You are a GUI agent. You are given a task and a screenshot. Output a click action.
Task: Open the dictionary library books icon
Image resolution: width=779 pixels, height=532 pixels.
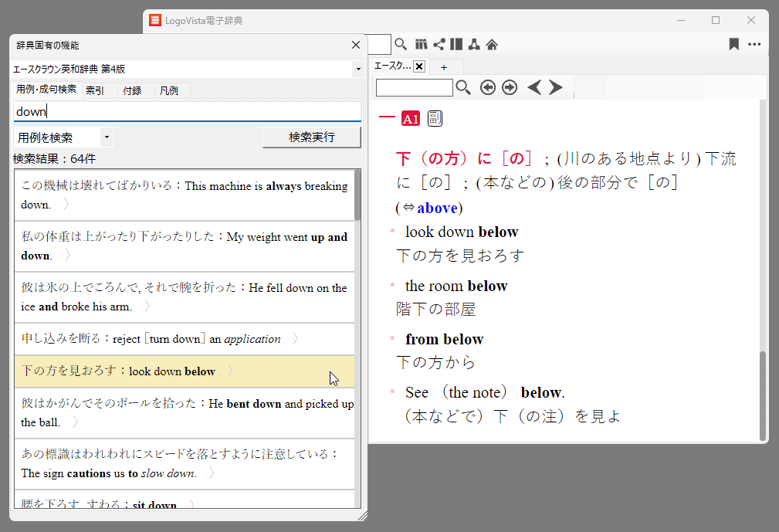pyautogui.click(x=421, y=44)
